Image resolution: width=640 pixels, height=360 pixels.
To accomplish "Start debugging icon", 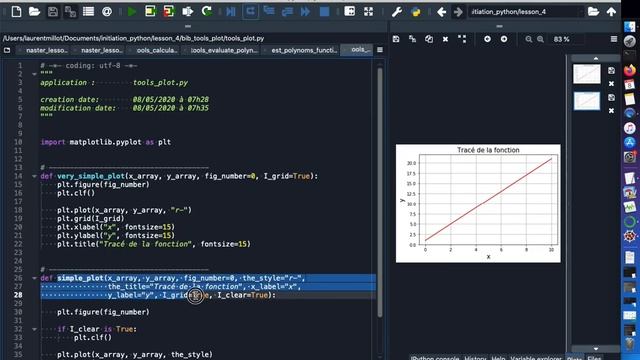I will click(231, 11).
